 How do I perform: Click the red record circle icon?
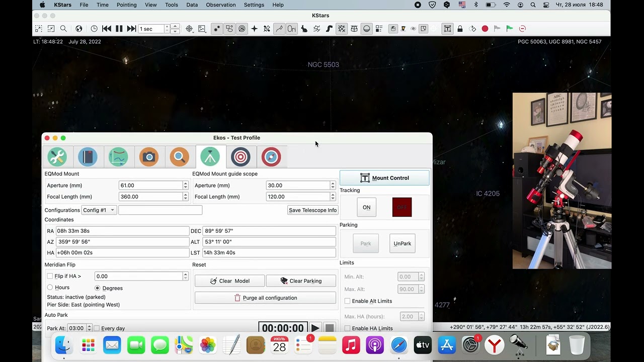[485, 29]
